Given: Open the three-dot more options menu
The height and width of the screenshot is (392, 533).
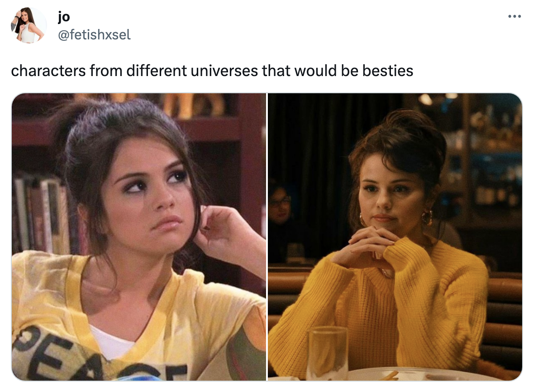Looking at the screenshot, I should 514,16.
